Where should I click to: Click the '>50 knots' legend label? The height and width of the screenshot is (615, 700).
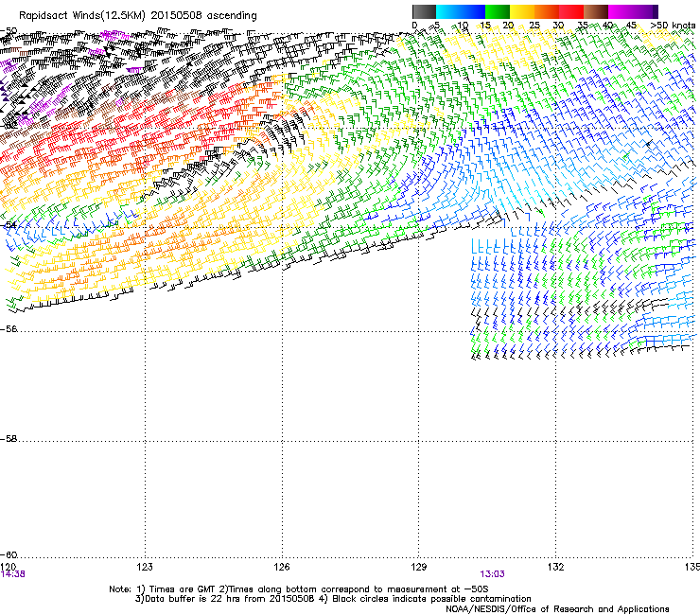click(673, 26)
